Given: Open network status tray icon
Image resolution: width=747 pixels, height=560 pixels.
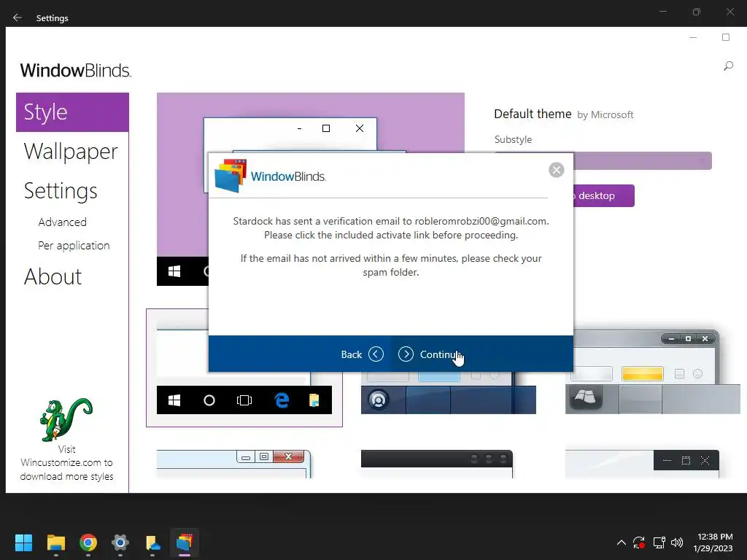Looking at the screenshot, I should click(659, 542).
